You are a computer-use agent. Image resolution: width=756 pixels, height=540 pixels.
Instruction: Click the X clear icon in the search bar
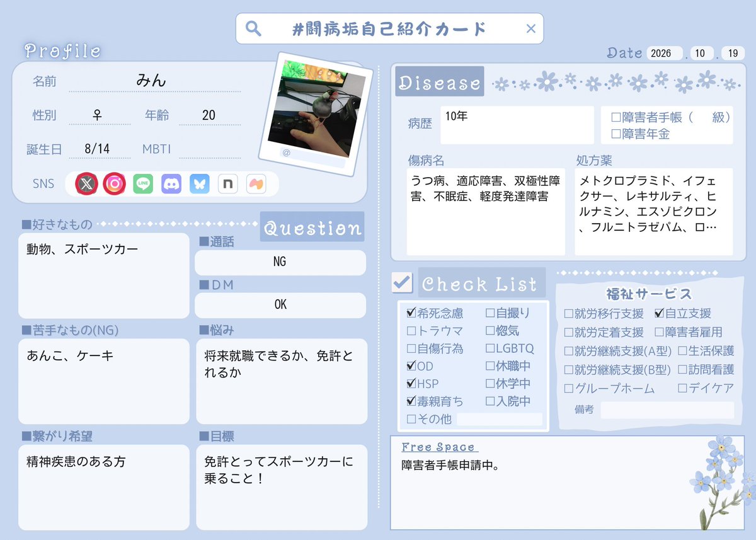point(530,28)
